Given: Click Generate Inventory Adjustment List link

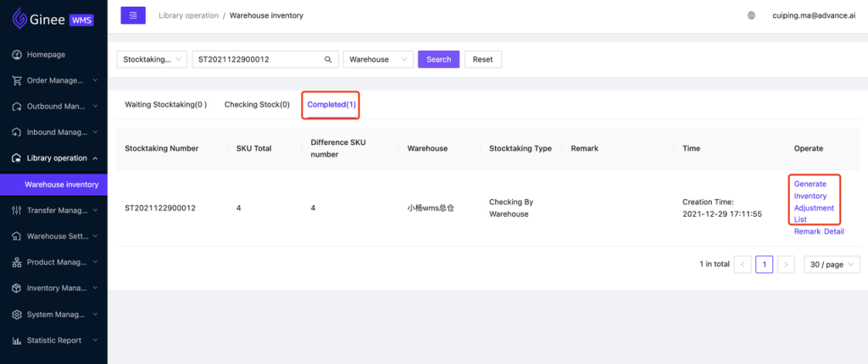Looking at the screenshot, I should pyautogui.click(x=814, y=201).
